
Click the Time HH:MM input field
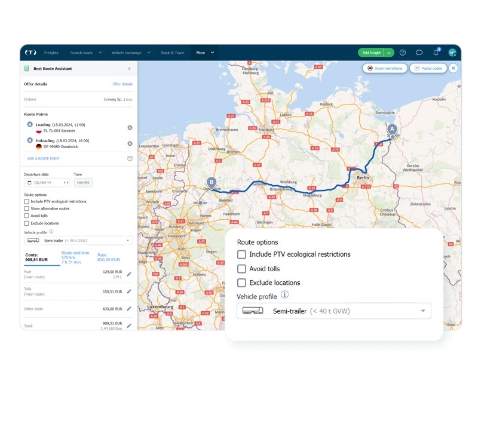click(83, 183)
